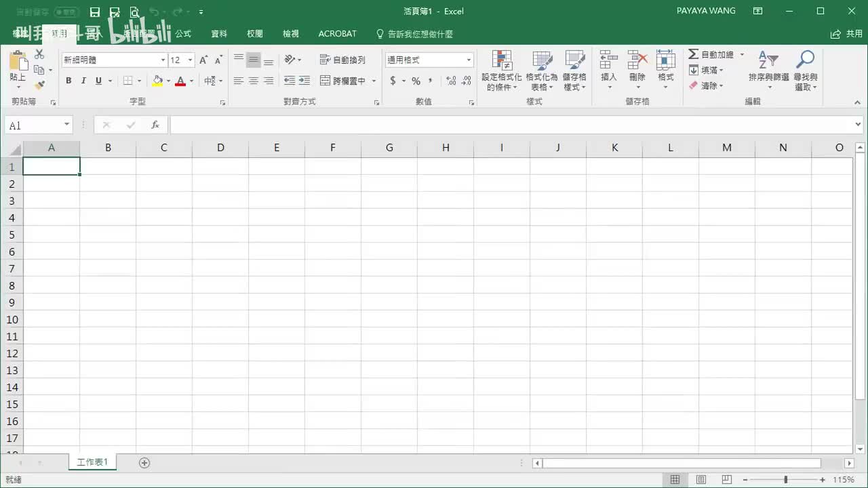Screen dimensions: 868x488
Task: Toggle align text right
Action: click(x=269, y=81)
